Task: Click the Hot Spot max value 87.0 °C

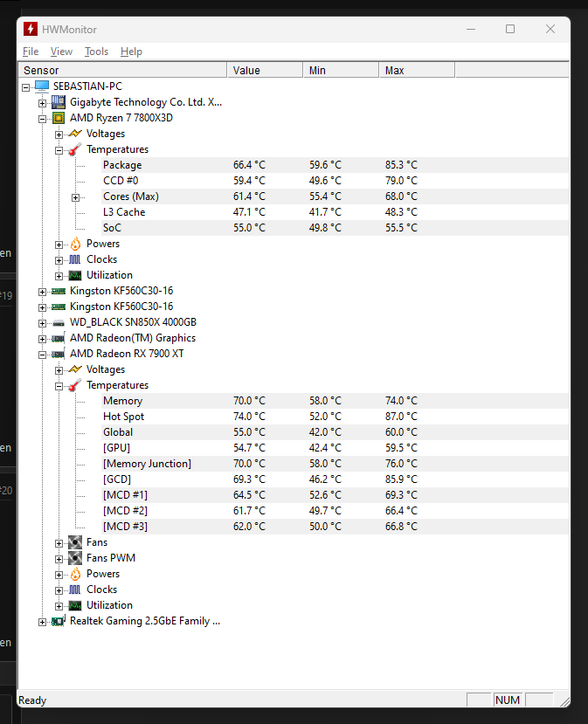Action: (x=401, y=417)
